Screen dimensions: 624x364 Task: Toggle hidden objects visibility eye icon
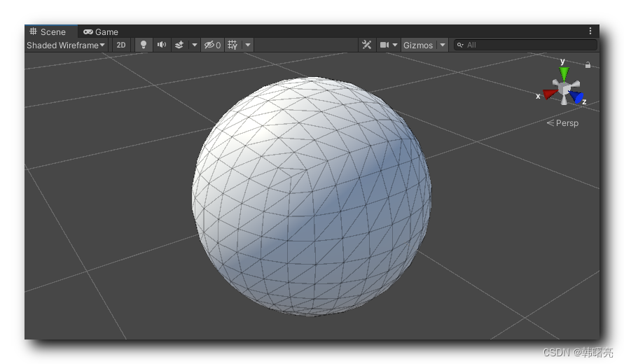(x=212, y=45)
